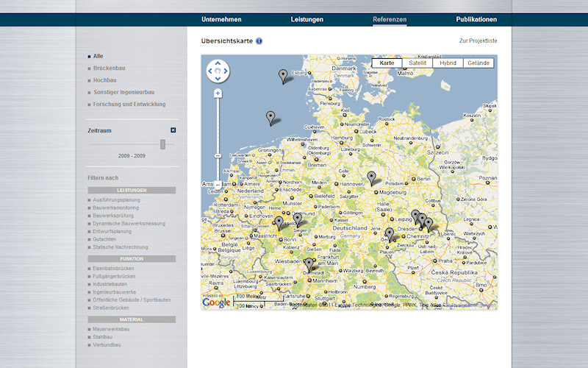Go to the project list via Zur Projektliste

pos(478,40)
